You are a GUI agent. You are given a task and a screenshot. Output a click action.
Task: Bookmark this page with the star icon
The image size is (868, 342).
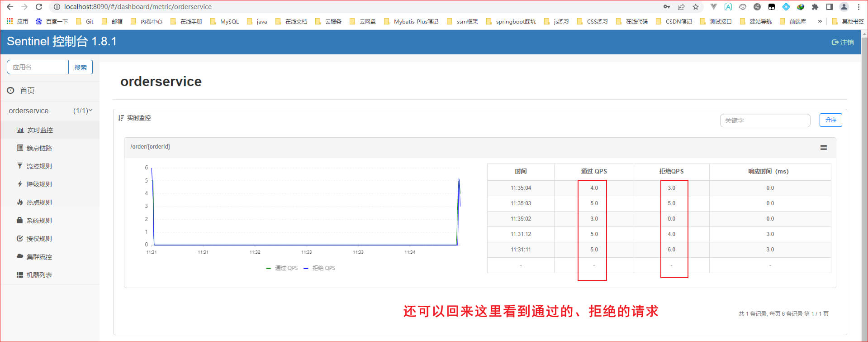tap(696, 7)
